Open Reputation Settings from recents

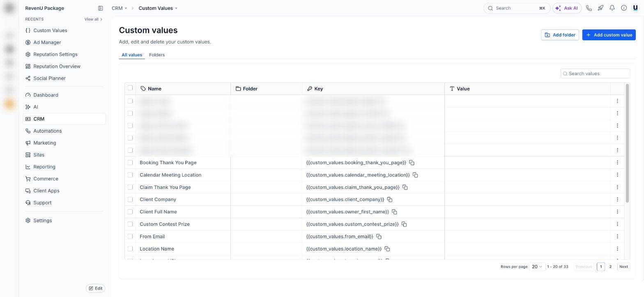(x=55, y=55)
